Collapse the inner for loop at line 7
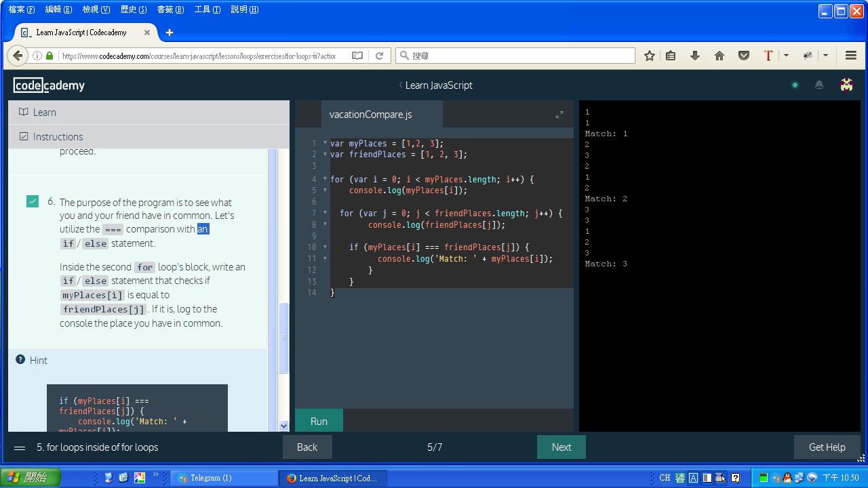The height and width of the screenshot is (488, 868). [x=325, y=213]
